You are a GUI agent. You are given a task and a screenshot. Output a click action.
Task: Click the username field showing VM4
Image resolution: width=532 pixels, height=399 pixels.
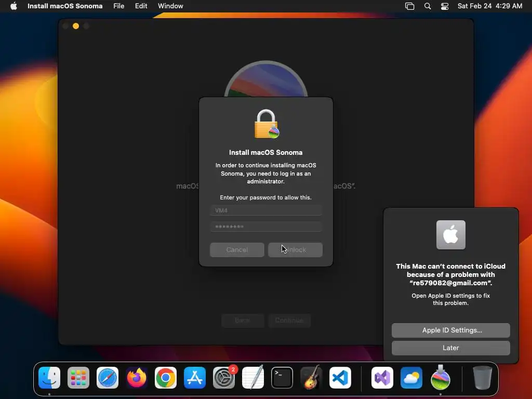(x=266, y=210)
